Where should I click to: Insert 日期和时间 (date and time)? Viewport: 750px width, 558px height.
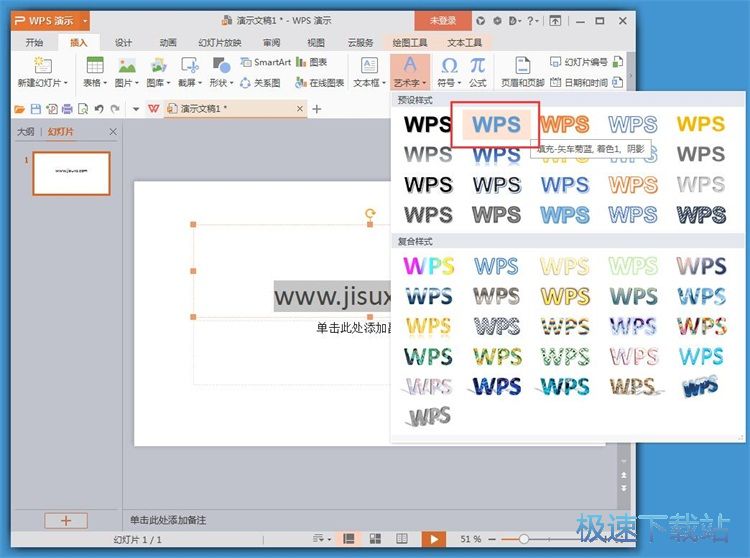[579, 83]
